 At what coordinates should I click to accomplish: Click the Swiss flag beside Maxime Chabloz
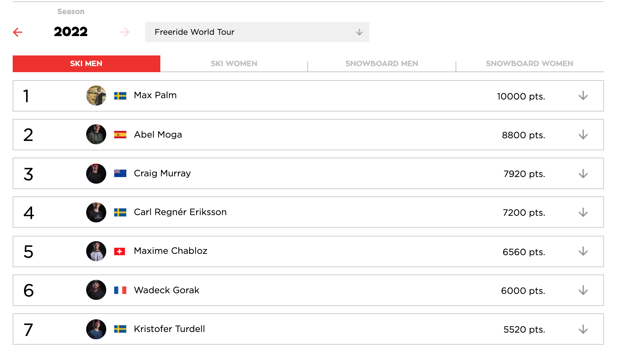tap(120, 251)
